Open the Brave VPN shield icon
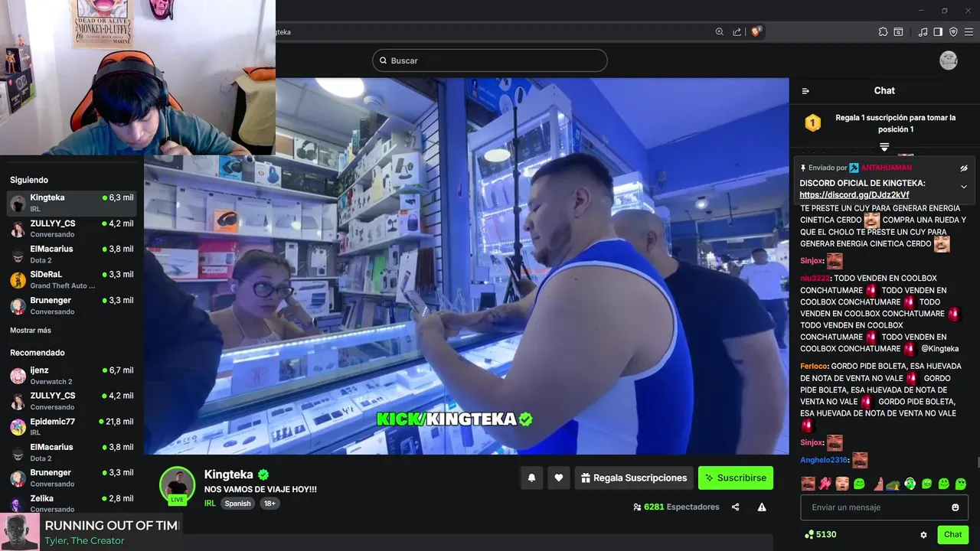The image size is (980, 551). pos(953,32)
